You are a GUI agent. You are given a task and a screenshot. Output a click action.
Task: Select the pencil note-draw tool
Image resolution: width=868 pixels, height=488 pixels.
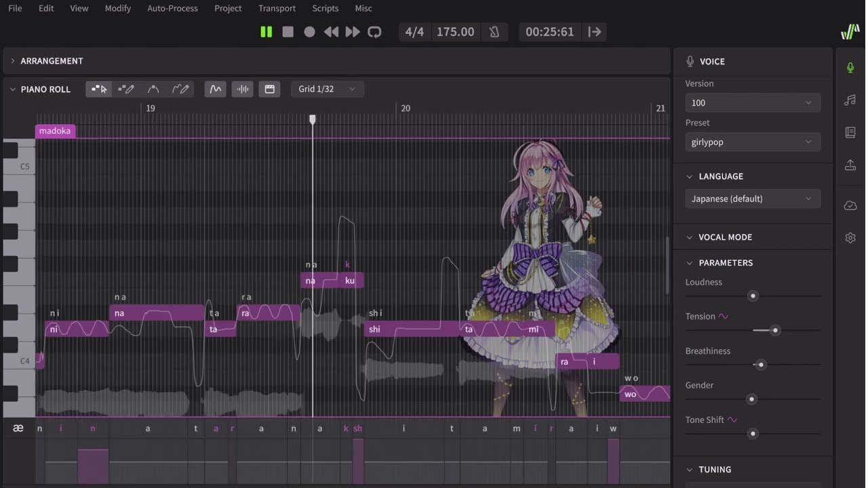point(126,89)
